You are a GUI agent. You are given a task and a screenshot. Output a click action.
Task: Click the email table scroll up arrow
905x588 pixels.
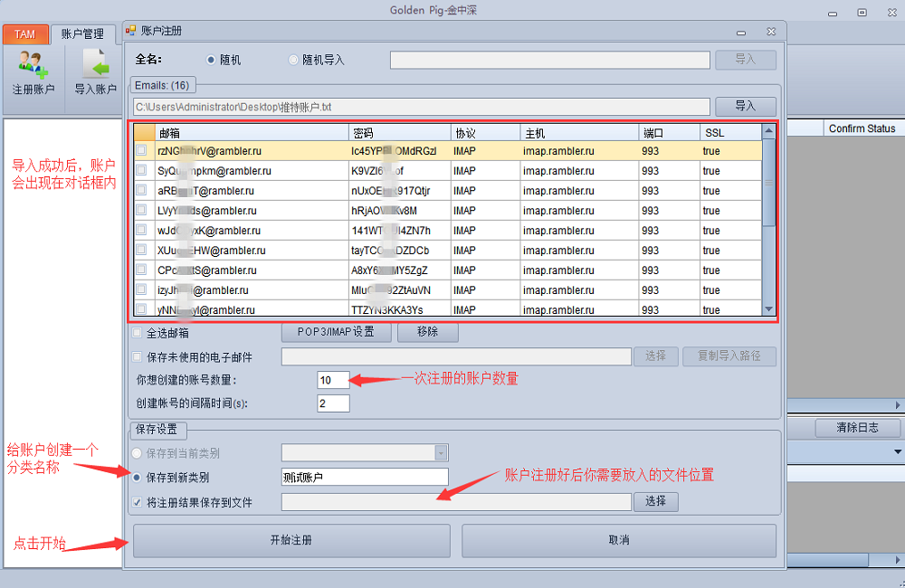pyautogui.click(x=768, y=130)
